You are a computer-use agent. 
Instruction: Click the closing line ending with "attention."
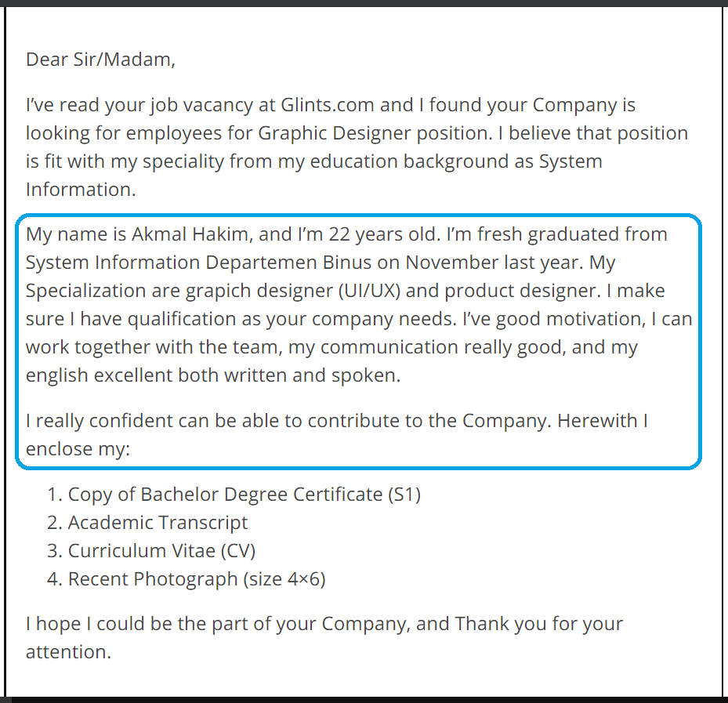click(68, 652)
